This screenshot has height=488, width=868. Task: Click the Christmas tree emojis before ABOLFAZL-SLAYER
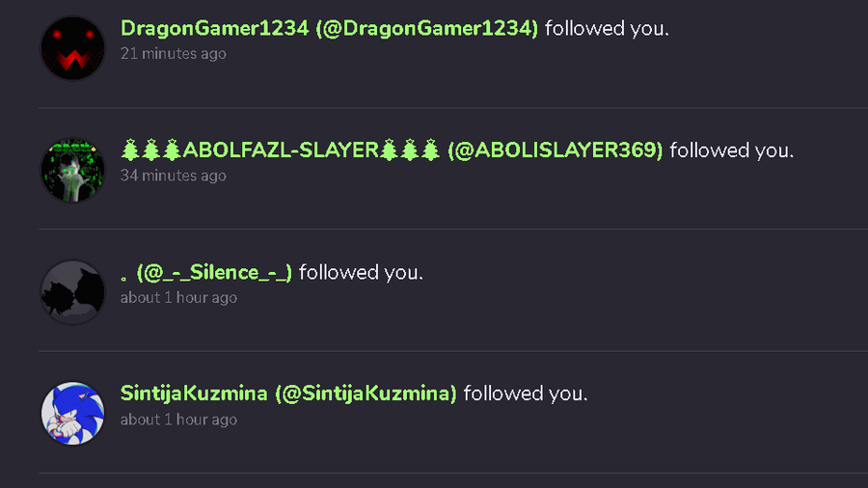pos(151,149)
